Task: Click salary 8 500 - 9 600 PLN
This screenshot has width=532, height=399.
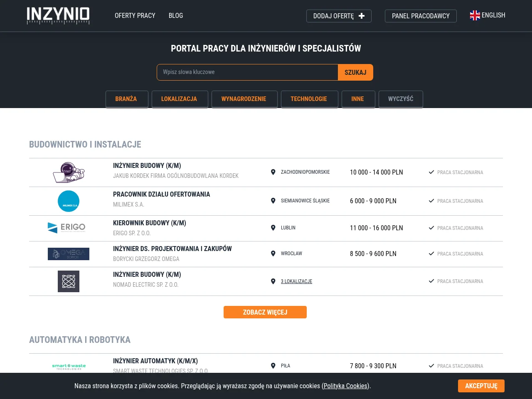Action: (373, 254)
